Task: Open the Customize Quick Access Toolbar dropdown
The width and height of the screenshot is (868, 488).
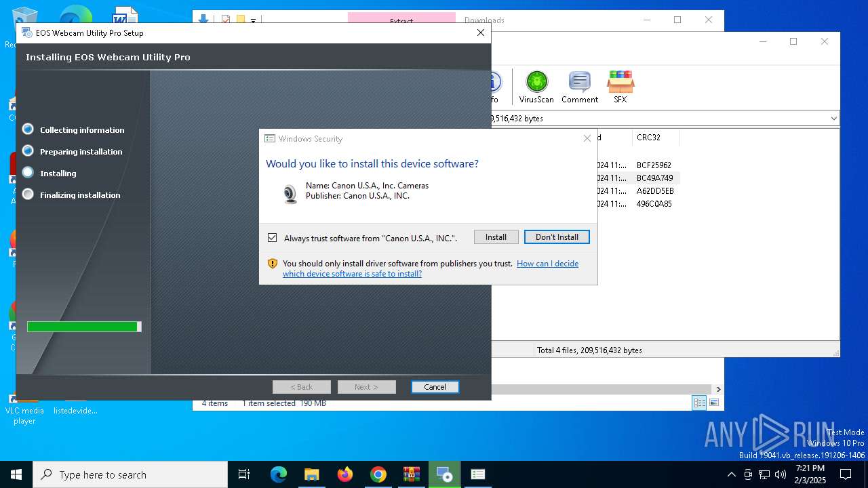Action: 253,21
